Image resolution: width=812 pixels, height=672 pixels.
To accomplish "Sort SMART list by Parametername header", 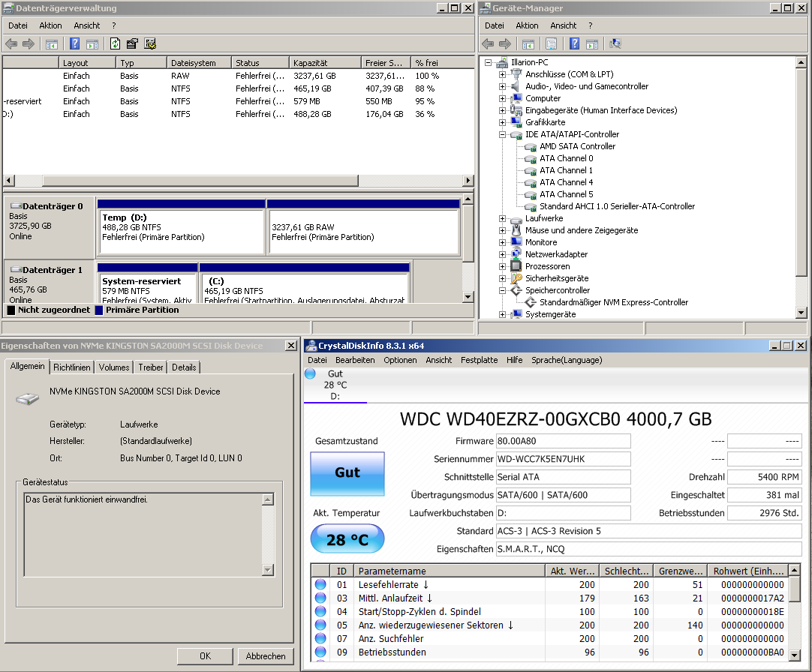I will coord(449,571).
